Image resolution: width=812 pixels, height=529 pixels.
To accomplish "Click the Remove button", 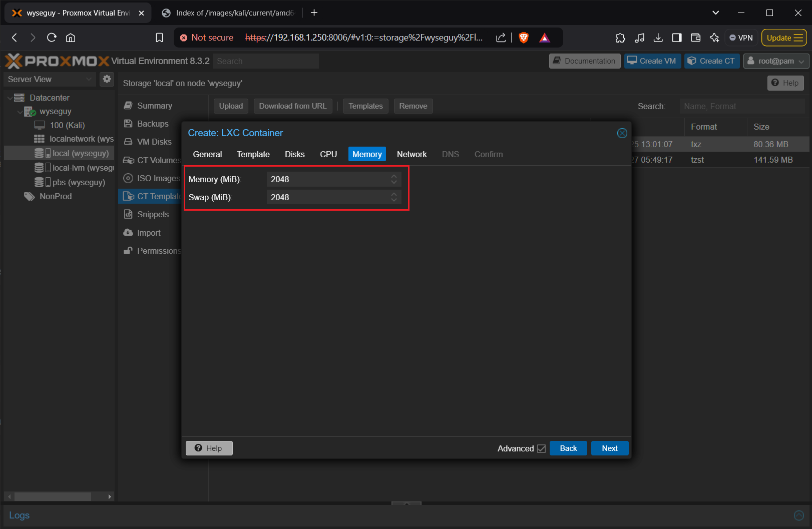I will pyautogui.click(x=413, y=106).
